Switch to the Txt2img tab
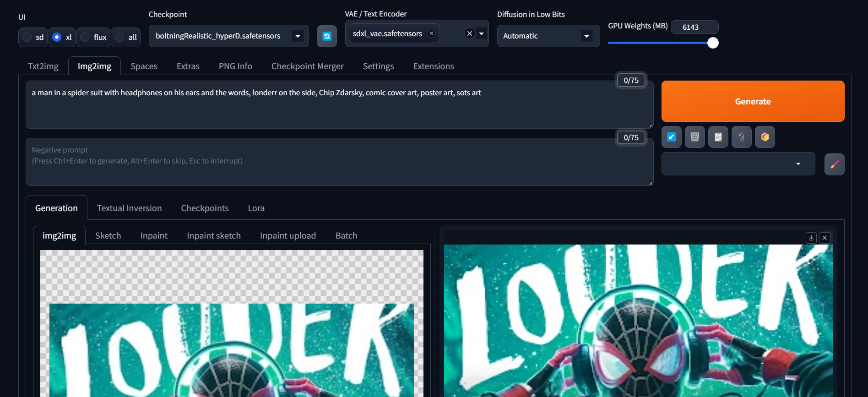Screen dimensions: 868x397 (43, 66)
